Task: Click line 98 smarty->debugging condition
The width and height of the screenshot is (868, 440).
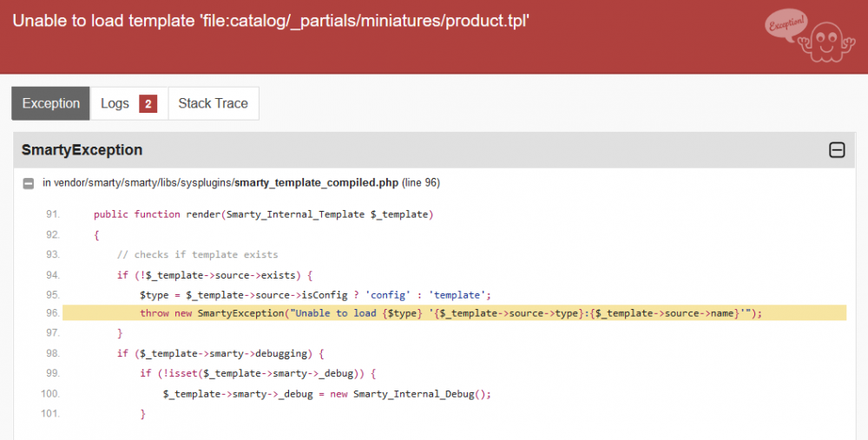Action: pos(220,353)
